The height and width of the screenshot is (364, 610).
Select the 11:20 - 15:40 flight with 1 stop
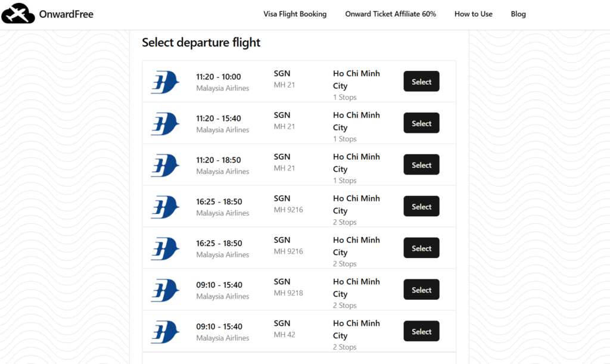coord(421,123)
